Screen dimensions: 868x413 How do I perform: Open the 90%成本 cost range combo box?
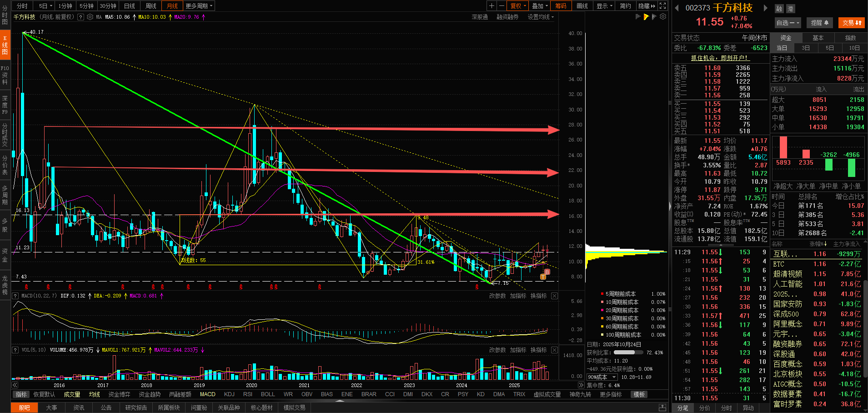point(602,377)
